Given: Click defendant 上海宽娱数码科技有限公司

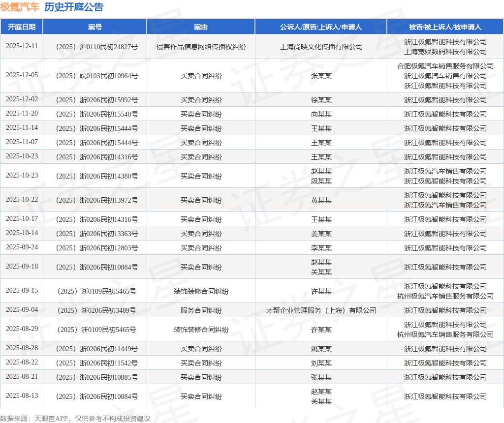Looking at the screenshot, I should coord(445,52).
